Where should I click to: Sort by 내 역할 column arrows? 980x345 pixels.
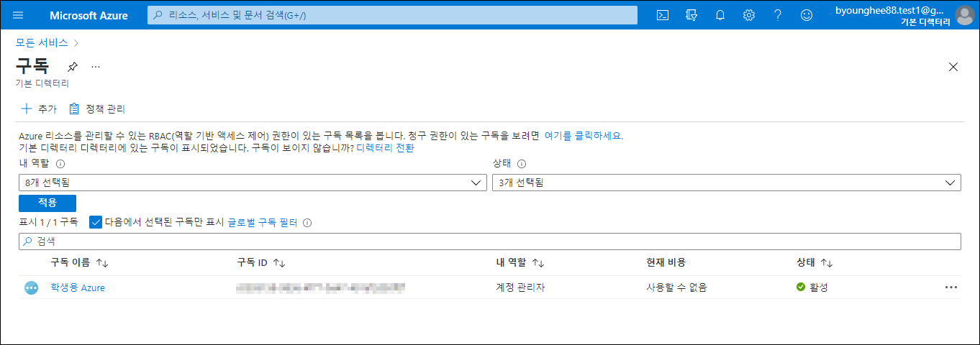(537, 263)
